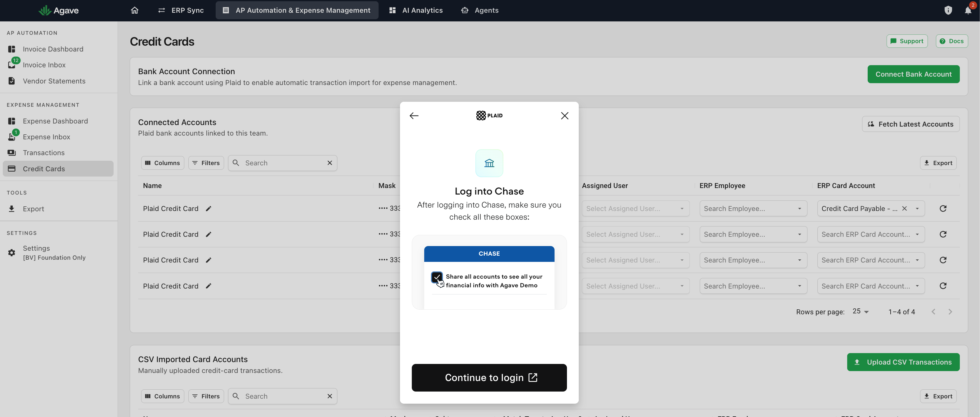Image resolution: width=980 pixels, height=417 pixels.
Task: Click Connect Bank Account button
Action: click(913, 74)
